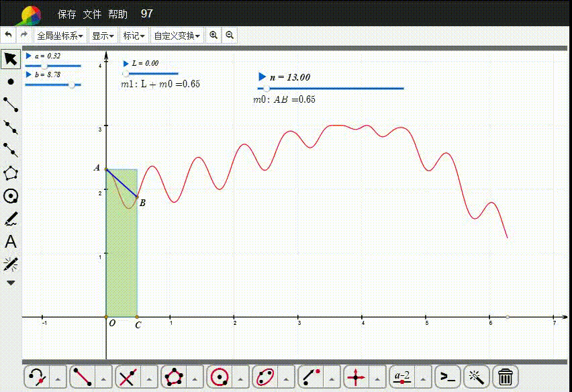Screen dimensions: 572x392
Task: Select the text tool labeled A
Action: coord(11,242)
